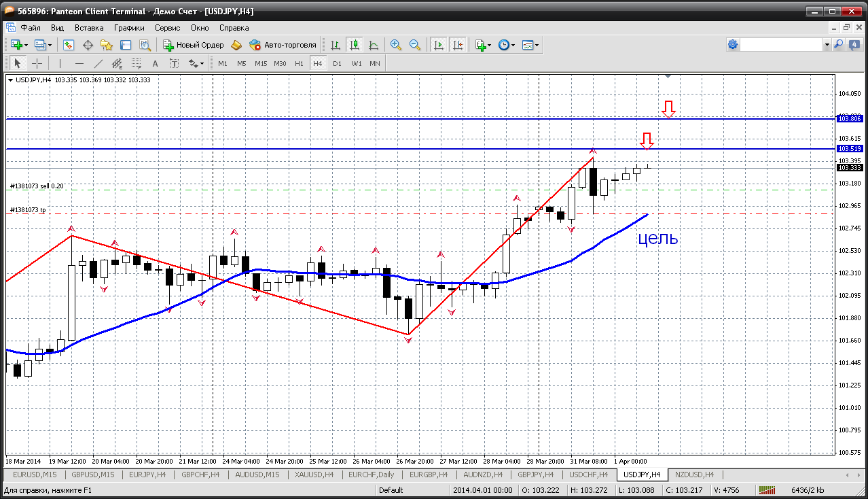Screen dimensions: 868x499
Task: Open the Strategy Tester icon
Action: [145, 45]
